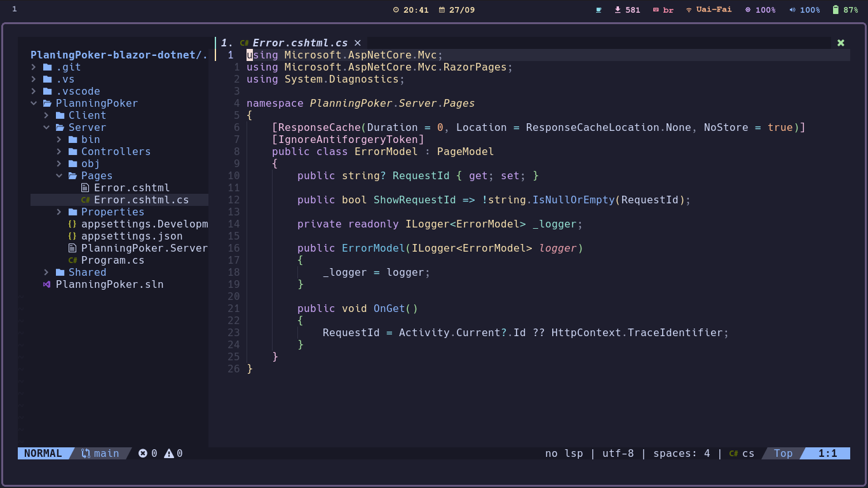This screenshot has height=488, width=868.
Task: Expand the obj folder chevron
Action: point(59,164)
